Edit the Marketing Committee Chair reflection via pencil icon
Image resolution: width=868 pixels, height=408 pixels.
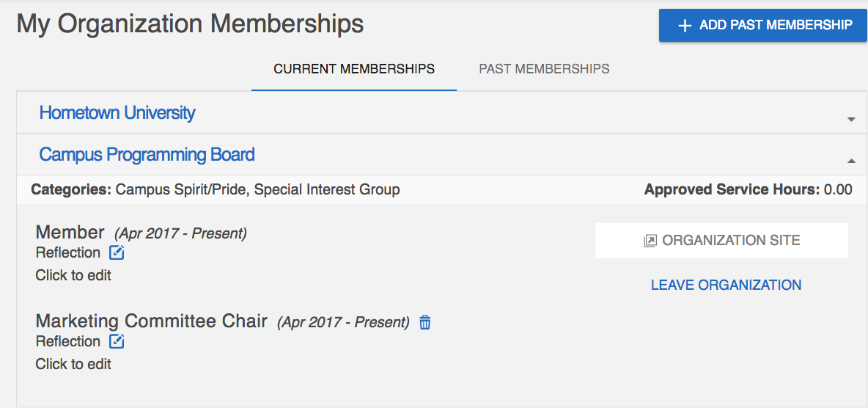tap(117, 341)
